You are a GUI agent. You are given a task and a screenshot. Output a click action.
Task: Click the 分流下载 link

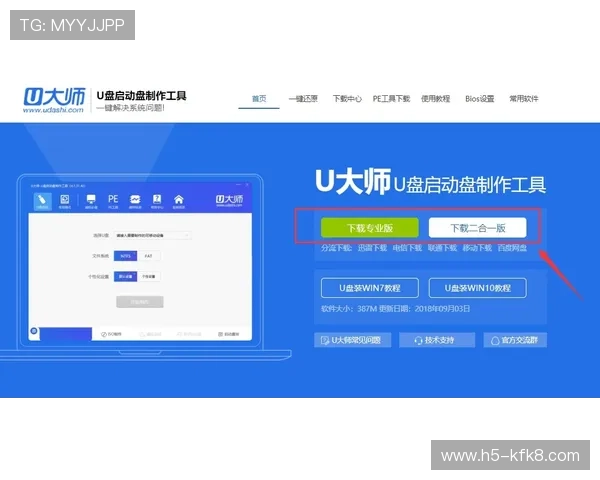pyautogui.click(x=336, y=248)
